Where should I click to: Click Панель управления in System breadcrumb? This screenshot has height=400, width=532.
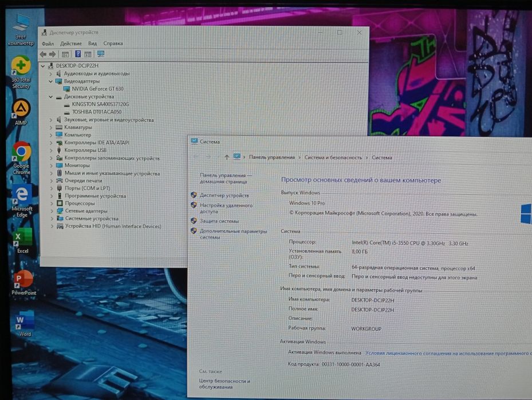tap(272, 157)
